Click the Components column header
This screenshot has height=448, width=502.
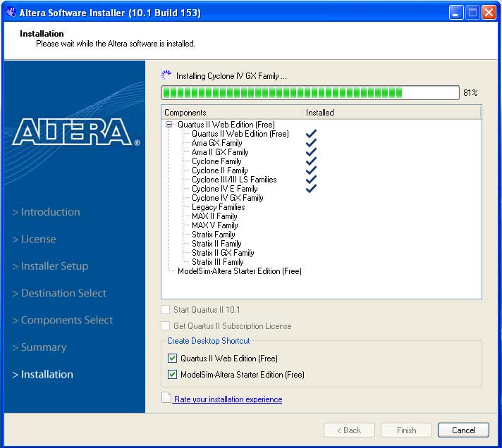[231, 113]
